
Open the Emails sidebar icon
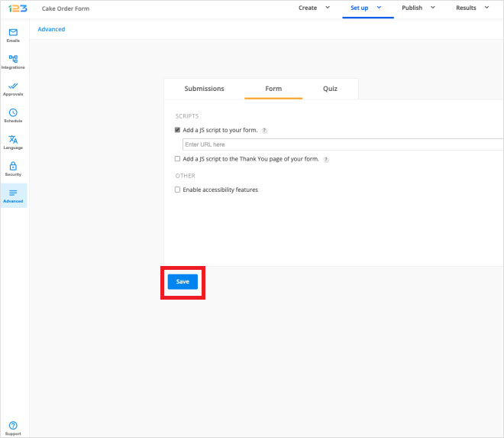[13, 33]
